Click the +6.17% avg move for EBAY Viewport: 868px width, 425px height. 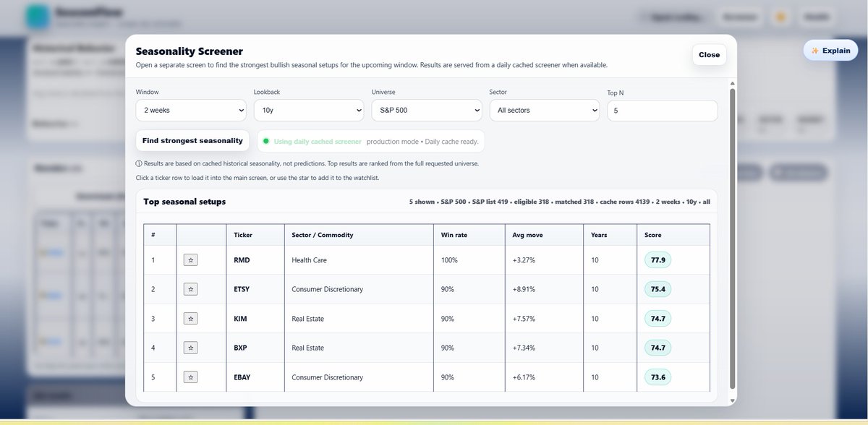[524, 377]
